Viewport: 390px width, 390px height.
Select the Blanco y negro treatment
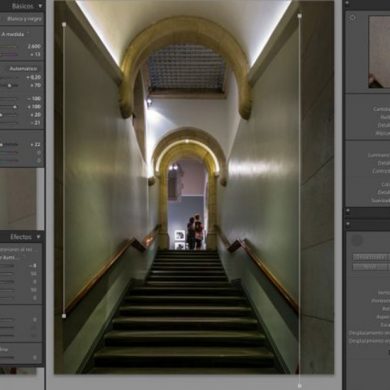pyautogui.click(x=24, y=19)
